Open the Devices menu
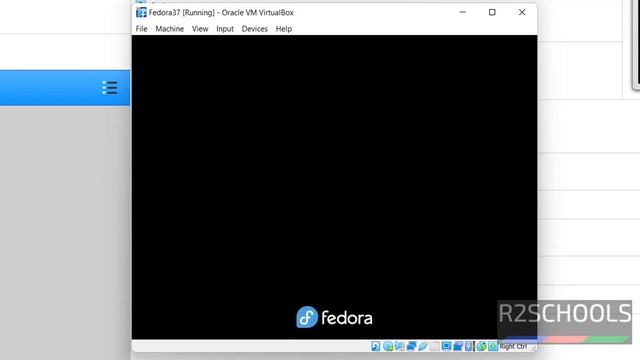The width and height of the screenshot is (640, 360). tap(255, 29)
